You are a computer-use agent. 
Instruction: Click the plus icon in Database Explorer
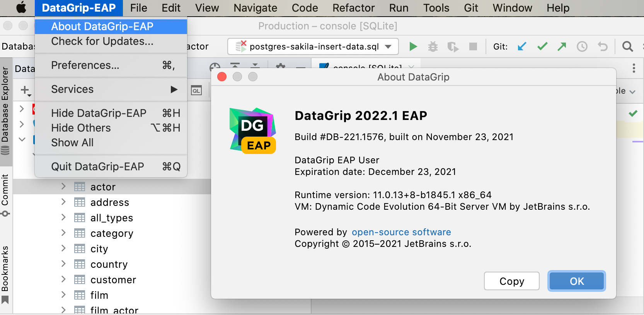[x=25, y=90]
